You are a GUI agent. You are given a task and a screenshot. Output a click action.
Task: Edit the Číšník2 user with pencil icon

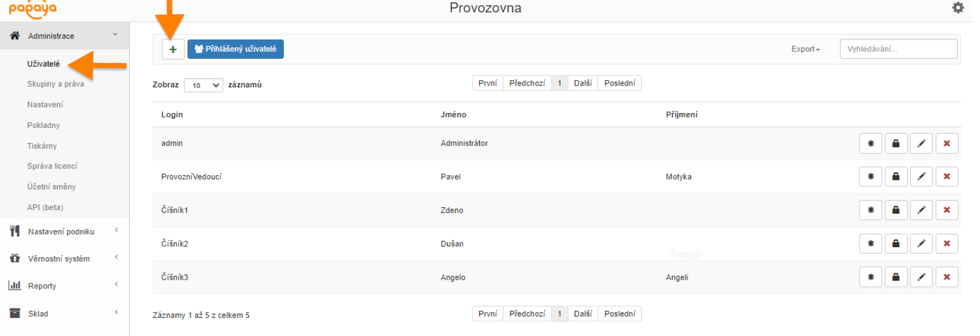tap(921, 244)
